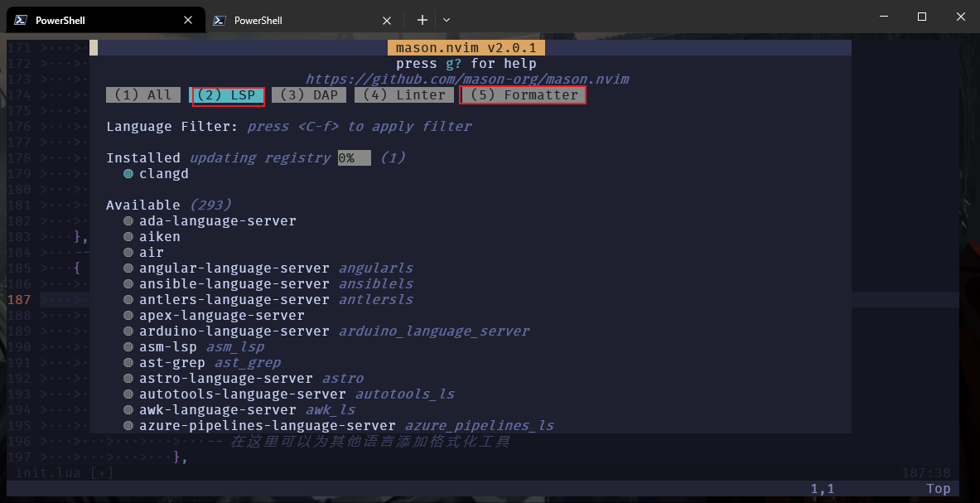The width and height of the screenshot is (980, 503).
Task: Close the second PowerShell tab
Action: pyautogui.click(x=387, y=21)
